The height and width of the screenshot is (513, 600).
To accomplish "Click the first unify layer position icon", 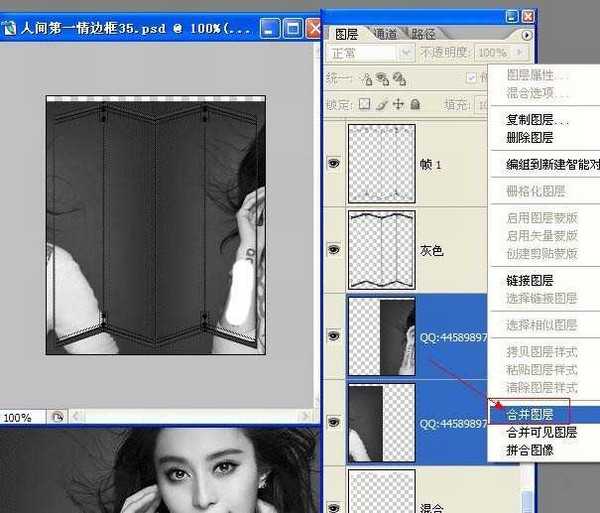I will point(367,78).
